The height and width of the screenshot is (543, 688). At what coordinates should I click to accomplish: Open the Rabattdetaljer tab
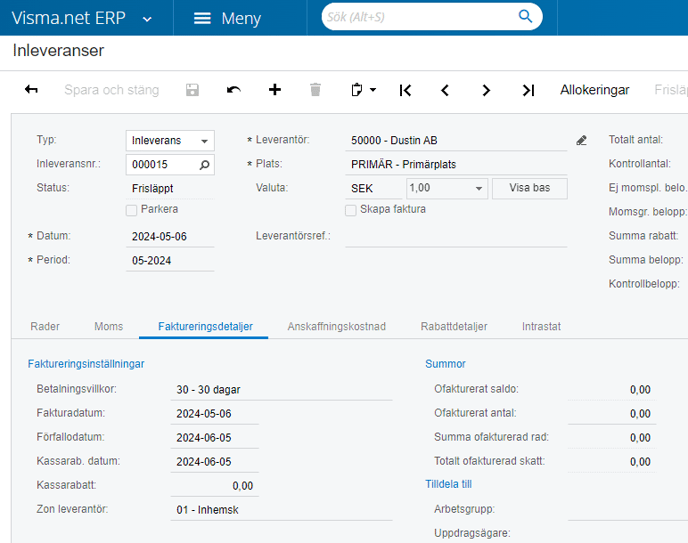pyautogui.click(x=454, y=326)
